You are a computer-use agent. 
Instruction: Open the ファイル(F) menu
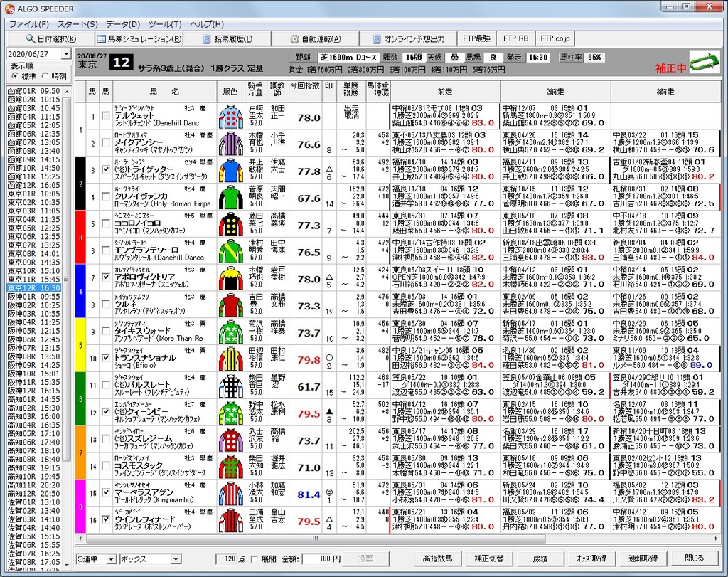pos(28,24)
